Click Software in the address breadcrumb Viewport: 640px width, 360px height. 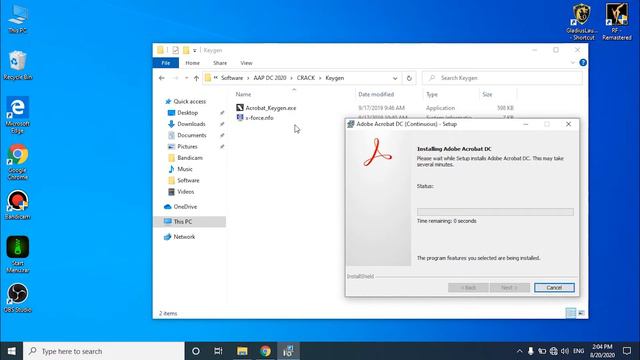tap(232, 78)
